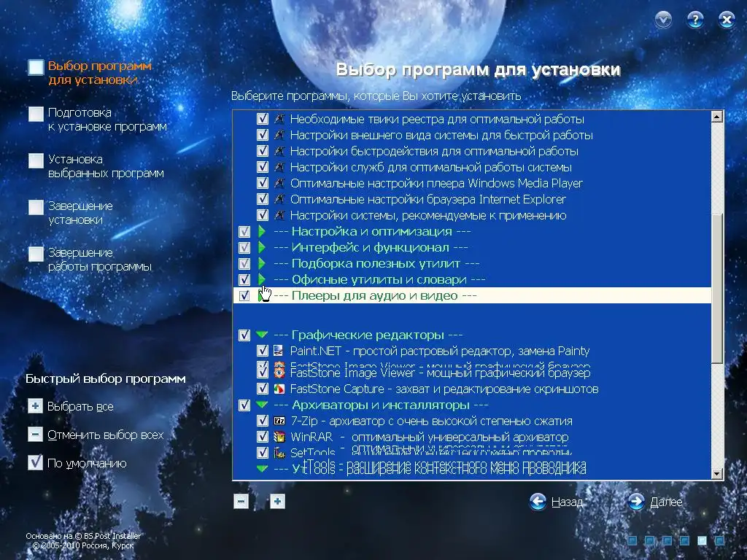747x560 pixels.
Task: Expand the Настройка и оптимизация group arrow
Action: (261, 231)
